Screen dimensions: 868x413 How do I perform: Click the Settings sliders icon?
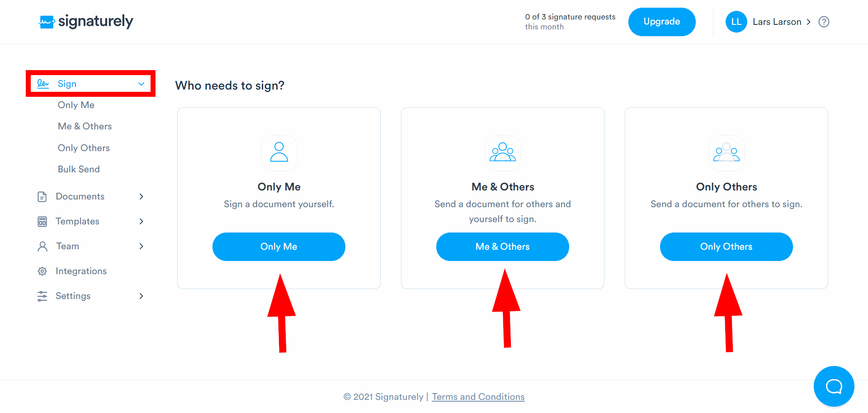pyautogui.click(x=42, y=296)
